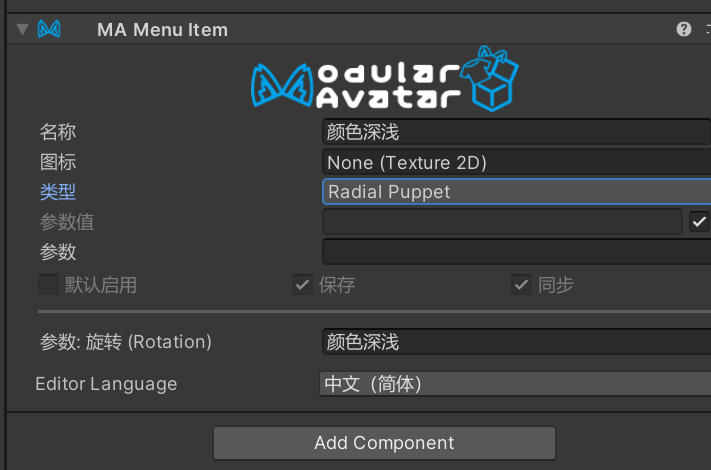Collapse the MA Menu Item component foldout
This screenshot has width=711, height=470.
point(22,29)
